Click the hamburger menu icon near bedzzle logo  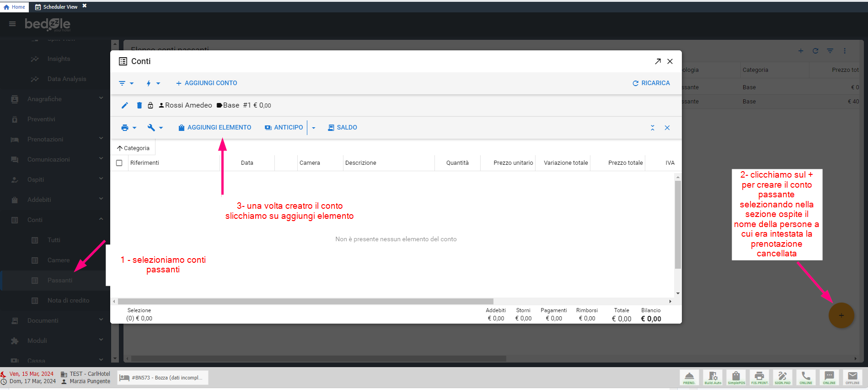12,24
